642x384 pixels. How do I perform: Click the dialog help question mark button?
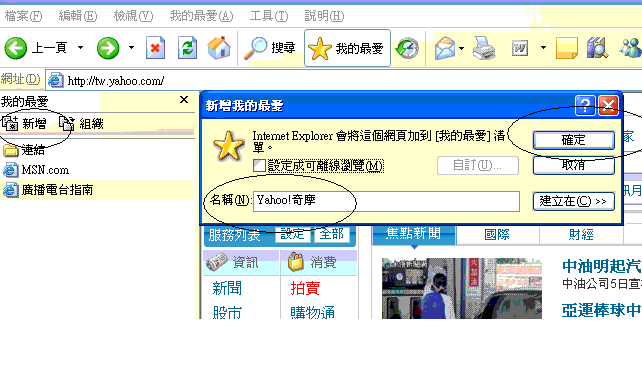point(585,106)
